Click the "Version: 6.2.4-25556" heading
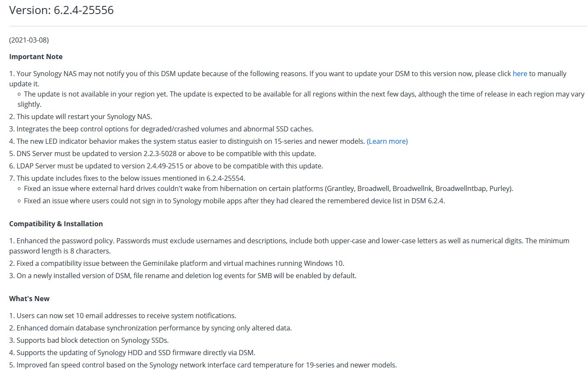This screenshot has width=588, height=370. pos(62,10)
